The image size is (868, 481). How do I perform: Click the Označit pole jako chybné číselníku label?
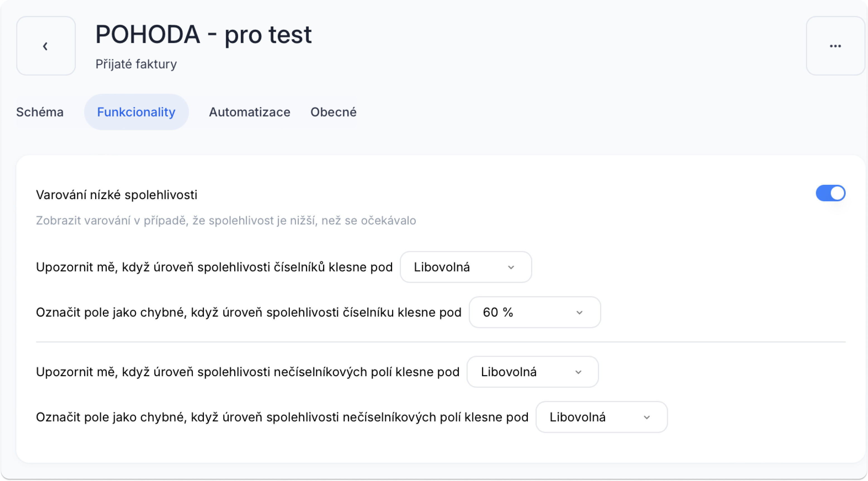click(x=249, y=313)
